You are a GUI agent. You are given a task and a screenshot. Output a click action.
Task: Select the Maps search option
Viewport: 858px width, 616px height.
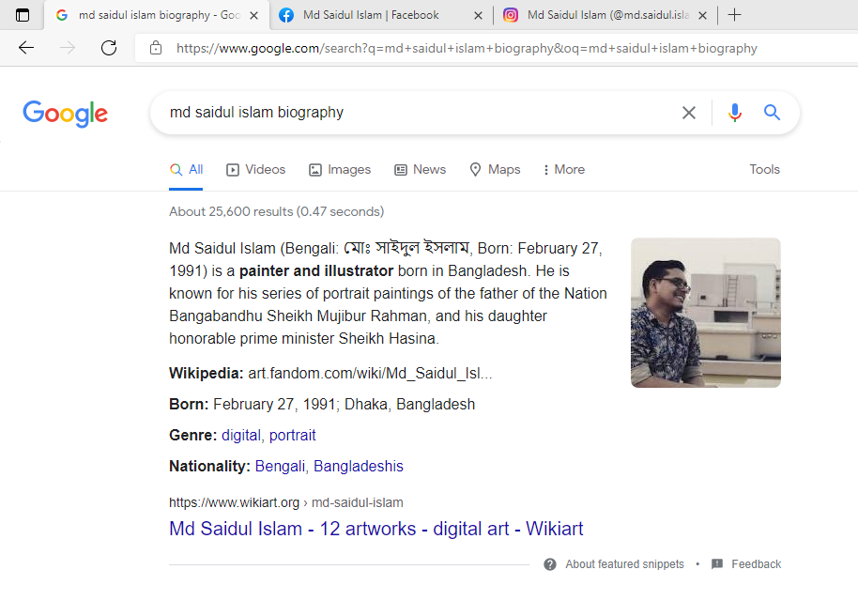495,169
